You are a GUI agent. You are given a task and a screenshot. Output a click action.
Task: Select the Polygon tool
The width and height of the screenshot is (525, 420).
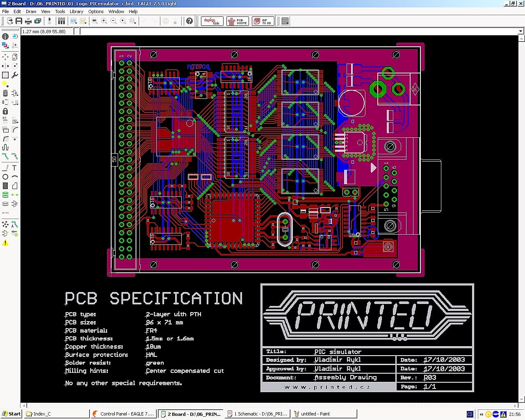15,186
